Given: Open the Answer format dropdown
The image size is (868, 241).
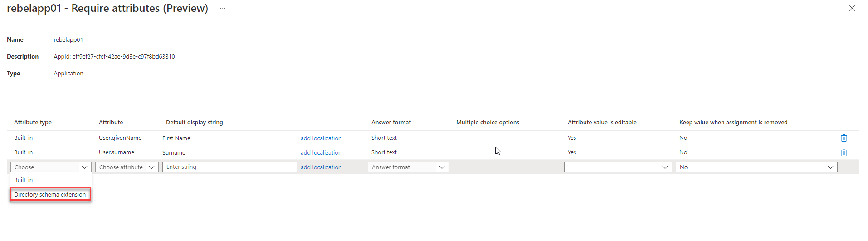Looking at the screenshot, I should [x=408, y=167].
